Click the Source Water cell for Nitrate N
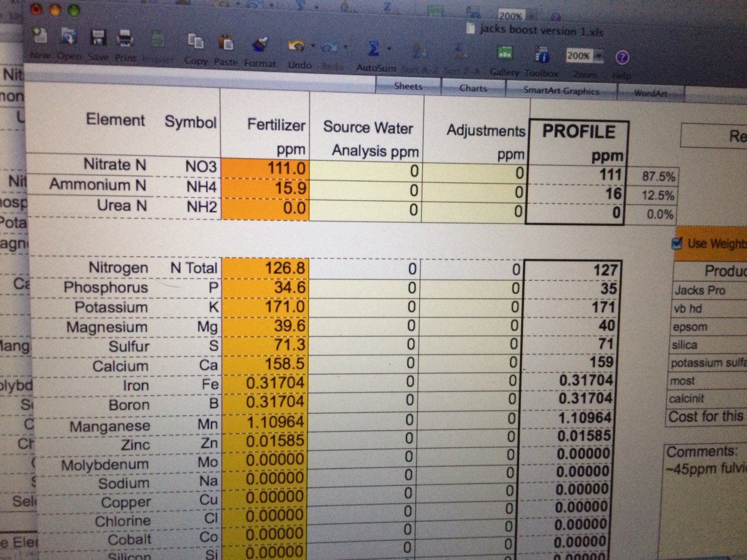The width and height of the screenshot is (747, 560). pyautogui.click(x=365, y=171)
